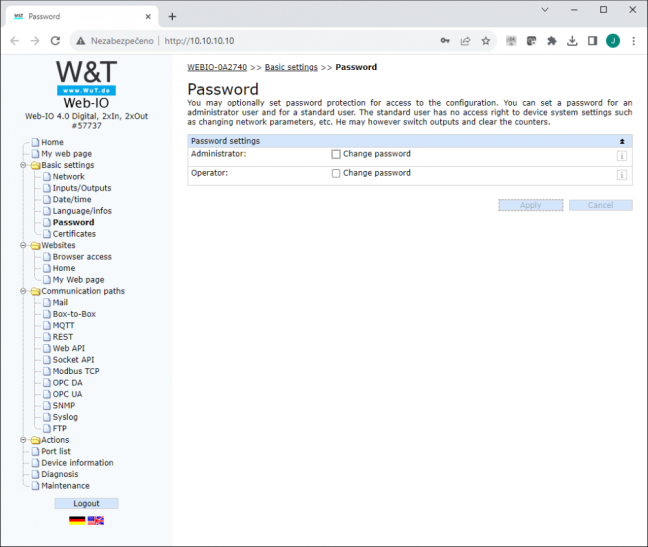This screenshot has width=648, height=547.
Task: Open the top-level Home tree item
Action: point(52,142)
